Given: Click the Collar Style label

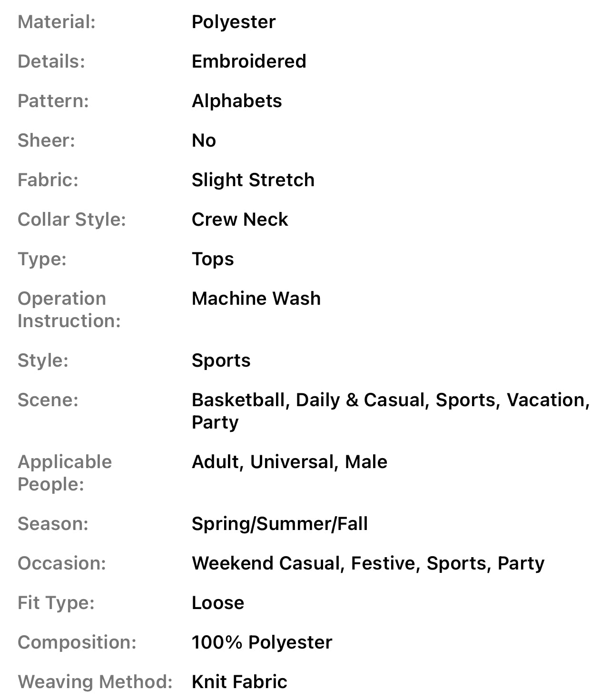Looking at the screenshot, I should [x=71, y=220].
